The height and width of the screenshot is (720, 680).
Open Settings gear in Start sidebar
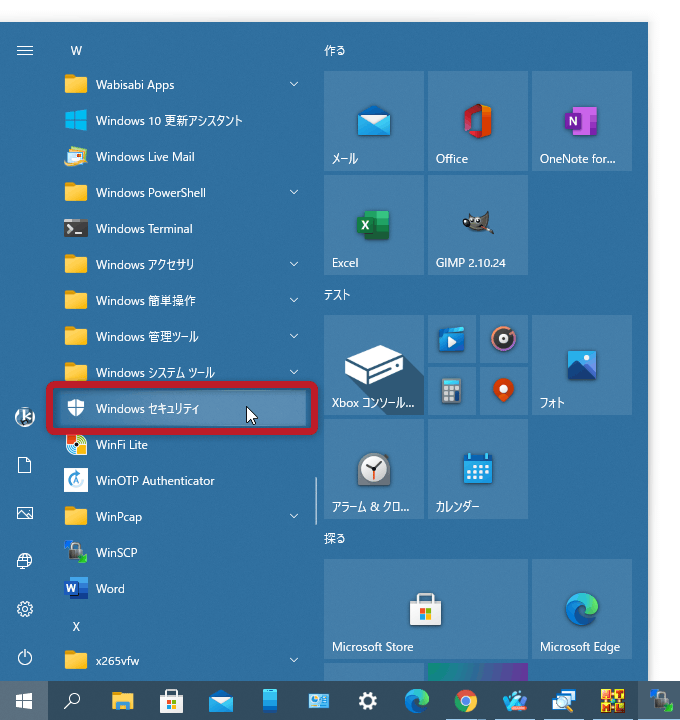click(x=25, y=609)
